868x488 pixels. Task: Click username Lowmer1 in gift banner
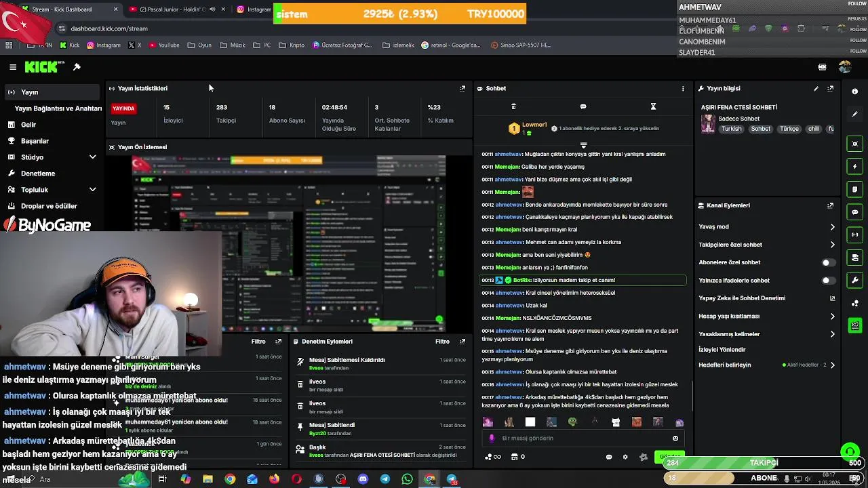534,125
